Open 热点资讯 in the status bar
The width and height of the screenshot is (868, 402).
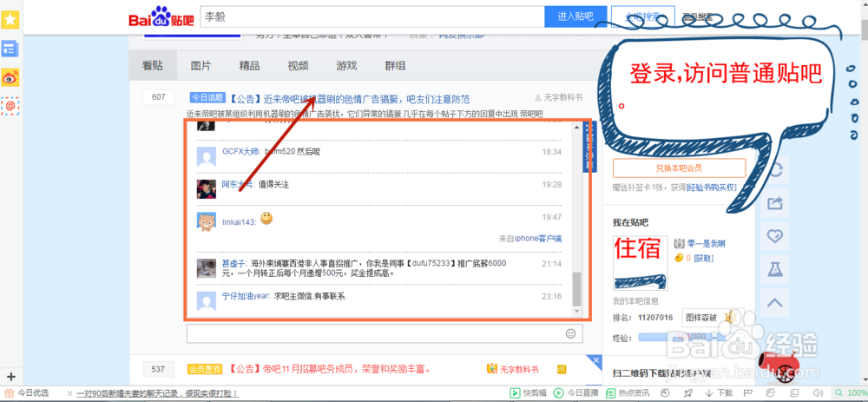[628, 393]
